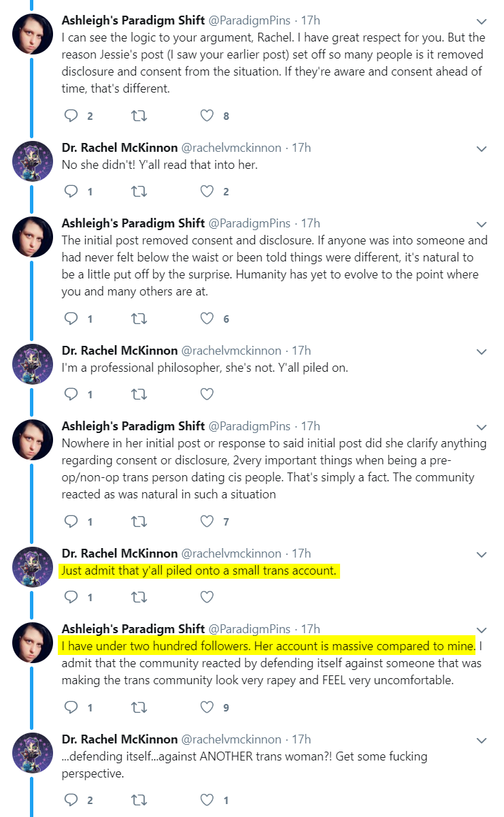This screenshot has width=504, height=817.
Task: Retweet the 'under two hundred followers' tweet
Action: 139,707
